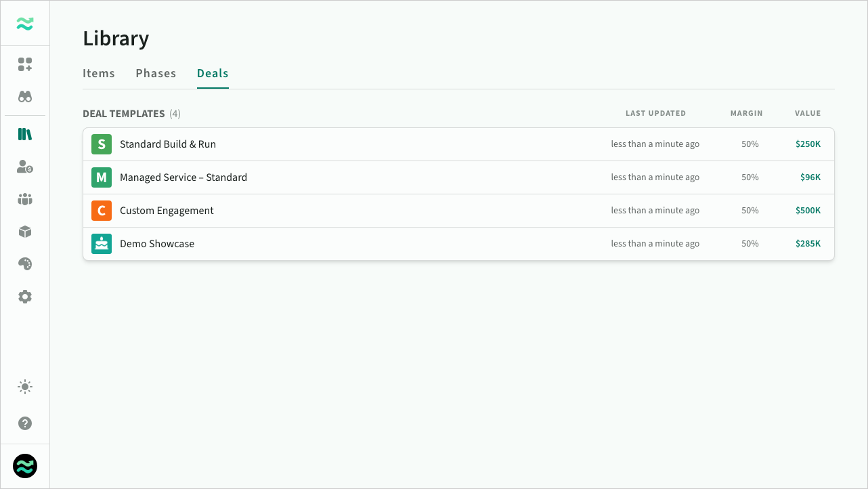868x489 pixels.
Task: Open the team members group icon
Action: pyautogui.click(x=25, y=199)
